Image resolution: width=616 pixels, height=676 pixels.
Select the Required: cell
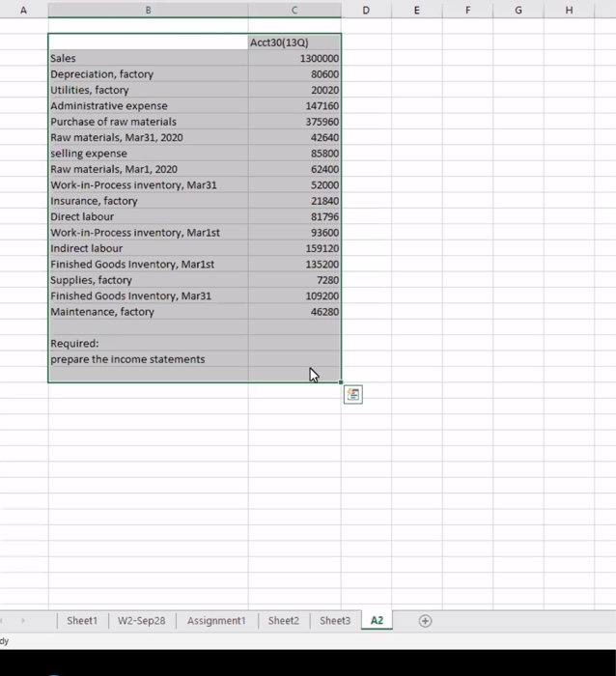click(x=149, y=343)
